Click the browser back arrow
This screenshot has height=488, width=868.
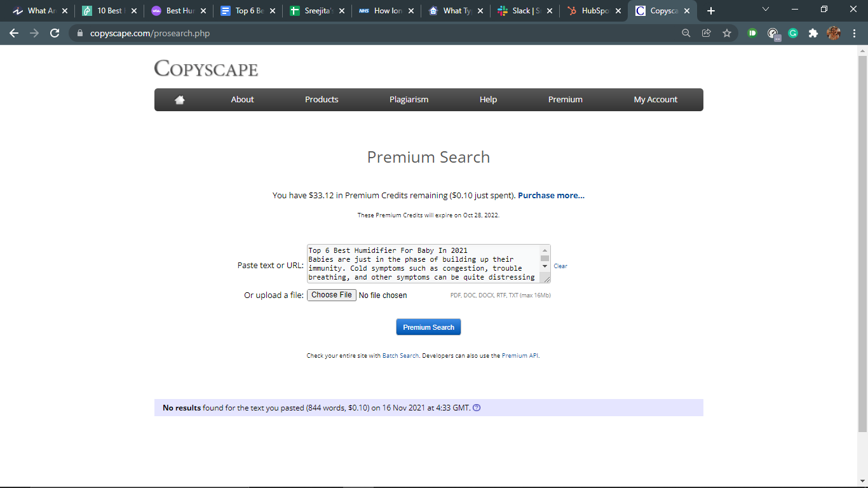14,33
